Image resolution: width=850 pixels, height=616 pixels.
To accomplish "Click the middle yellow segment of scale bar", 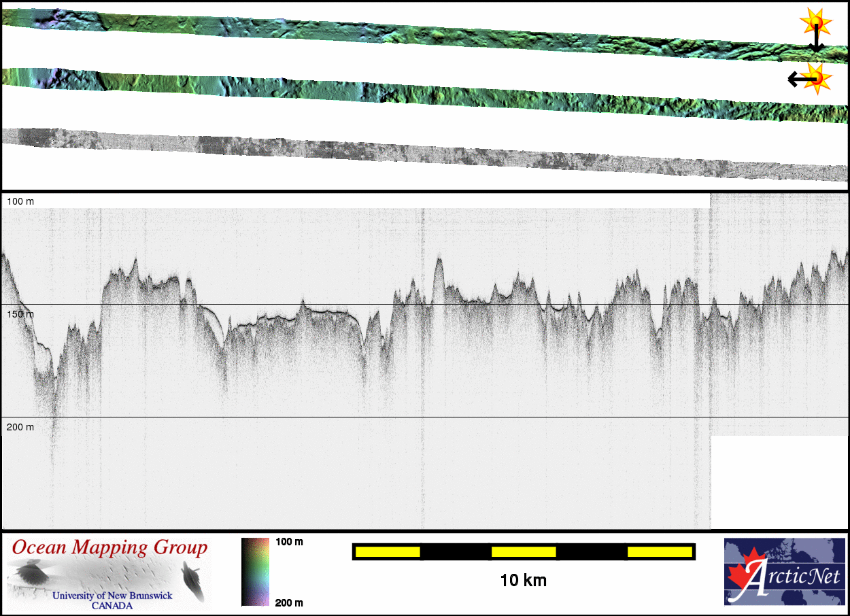I will pyautogui.click(x=523, y=551).
